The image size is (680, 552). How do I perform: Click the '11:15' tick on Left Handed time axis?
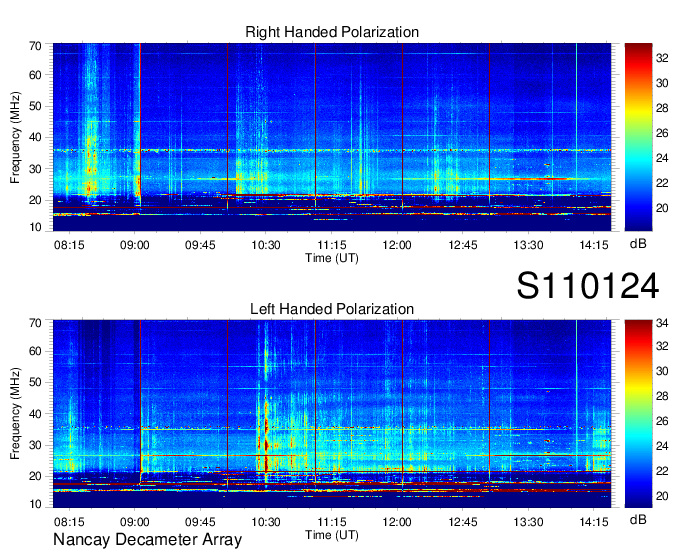pos(331,522)
